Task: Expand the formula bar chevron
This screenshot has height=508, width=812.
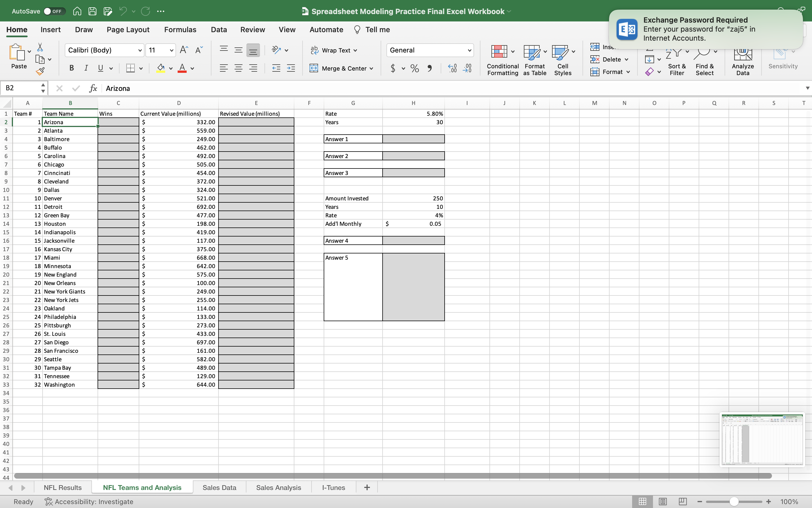Action: 807,88
